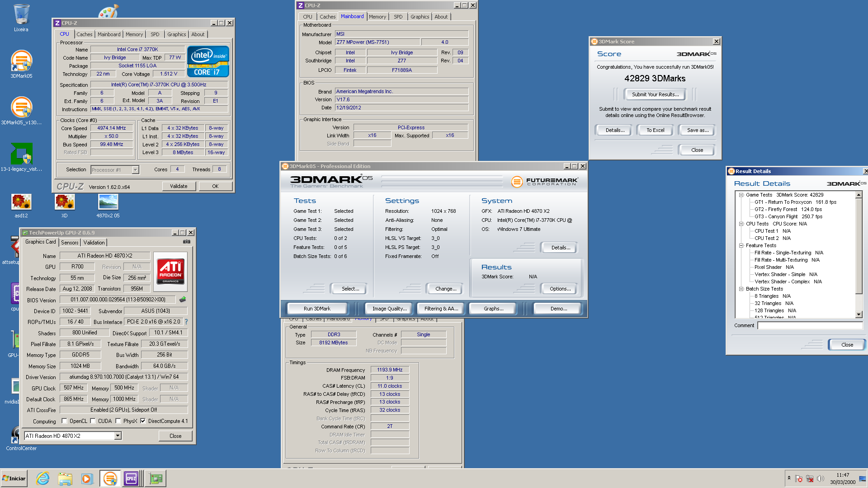Screen dimensions: 868x488
Task: Click the Show desktop icon beside the clock
Action: tap(863, 479)
